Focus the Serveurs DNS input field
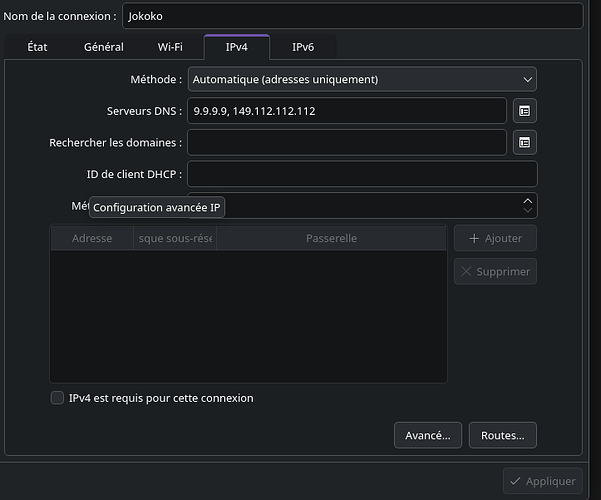 click(x=347, y=111)
